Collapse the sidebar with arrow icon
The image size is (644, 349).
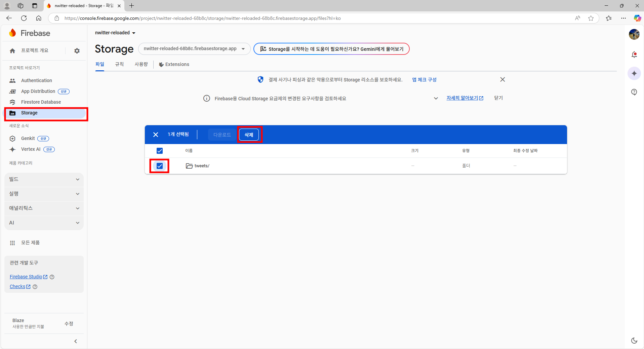pyautogui.click(x=76, y=341)
